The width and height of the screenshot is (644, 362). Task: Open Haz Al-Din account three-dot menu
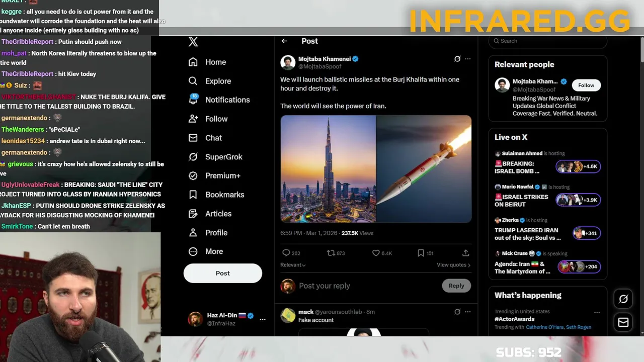pos(262,319)
